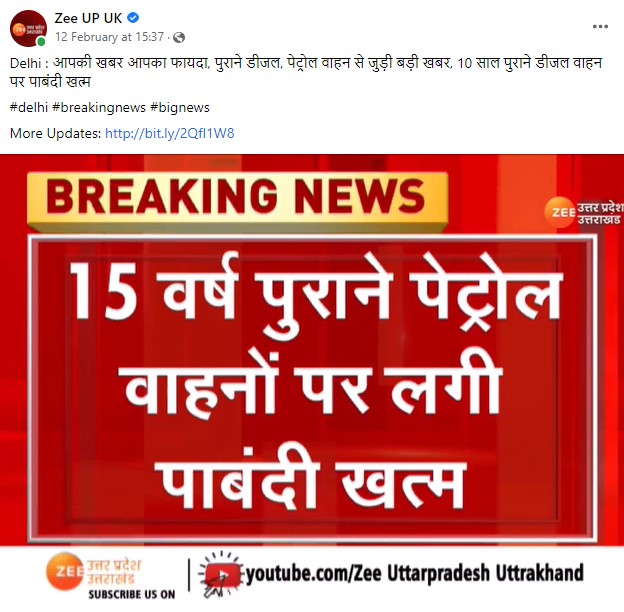Image resolution: width=624 pixels, height=612 pixels.
Task: Open the #breakingnews hashtag
Action: click(x=99, y=107)
